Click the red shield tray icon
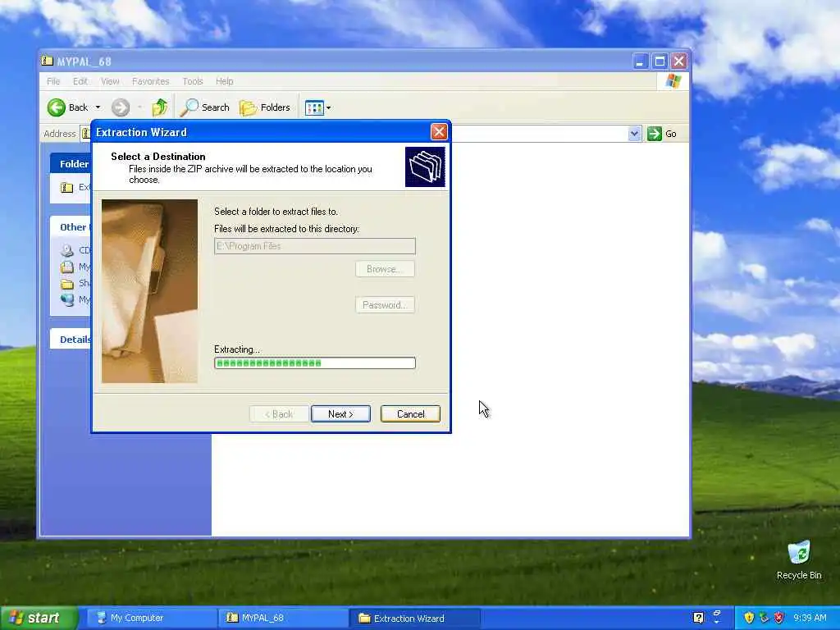Viewport: 840px width, 630px height. coord(779,618)
